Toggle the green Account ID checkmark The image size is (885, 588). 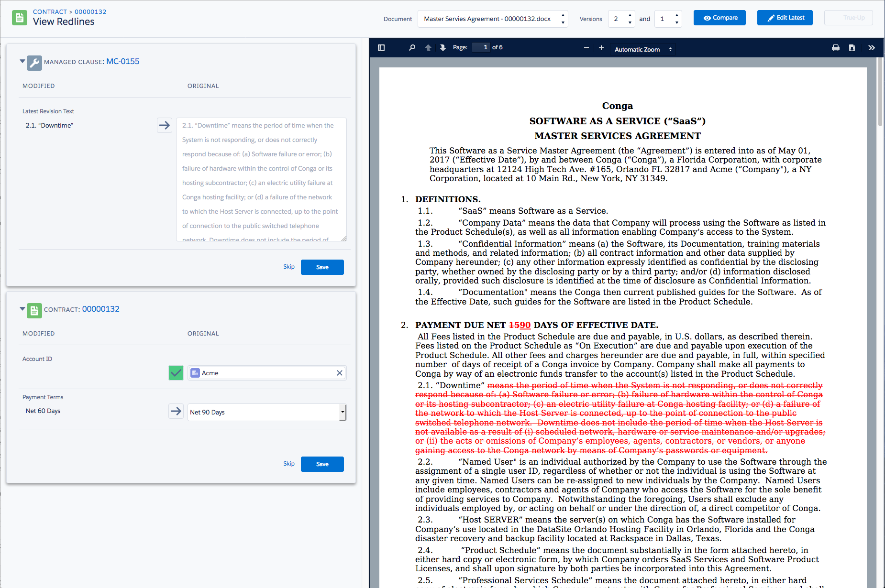pos(176,373)
